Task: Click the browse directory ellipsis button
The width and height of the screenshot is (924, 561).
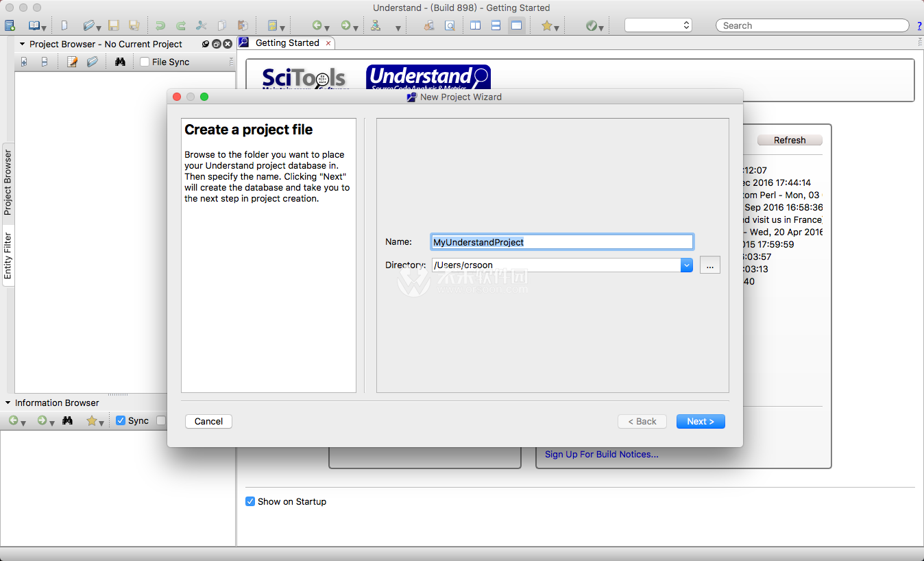Action: [710, 265]
